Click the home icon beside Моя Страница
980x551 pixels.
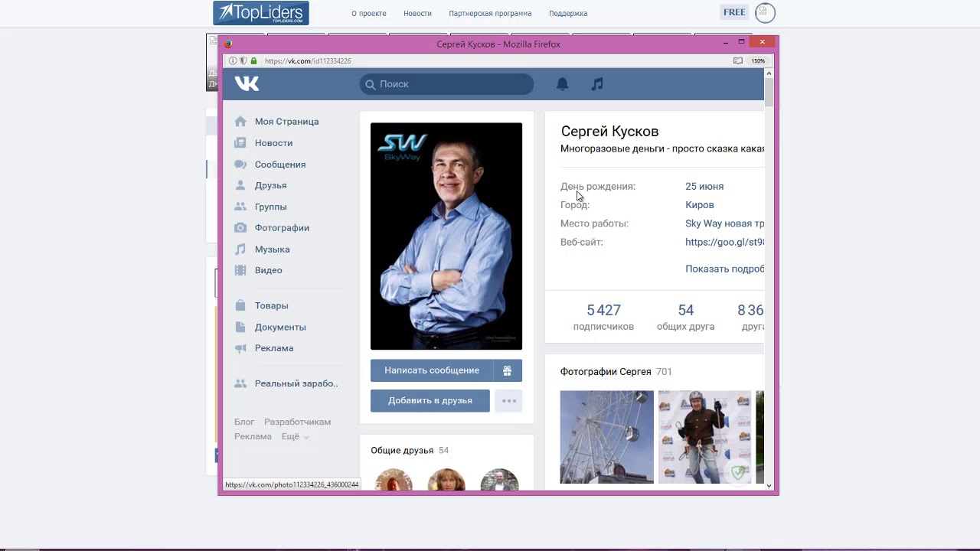click(240, 121)
